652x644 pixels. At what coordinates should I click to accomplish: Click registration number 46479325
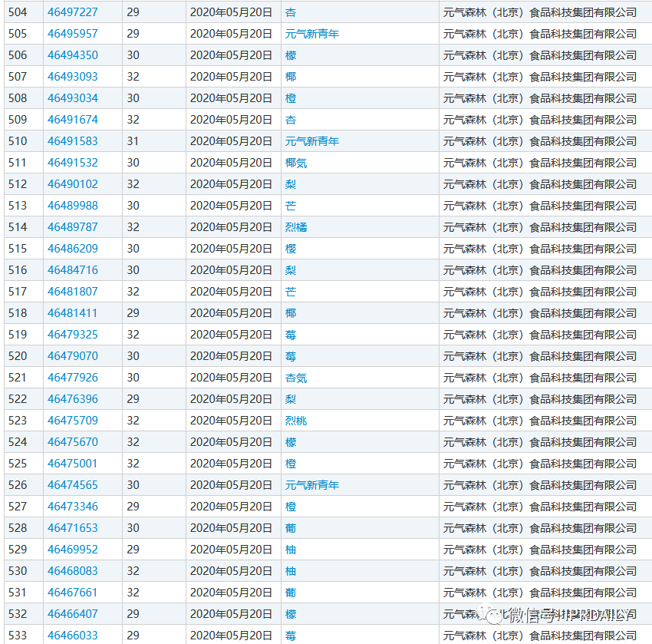73,335
